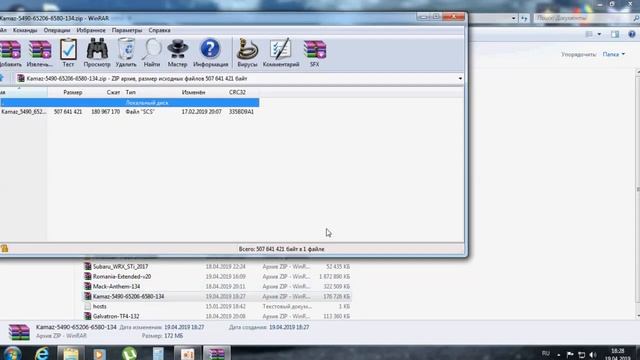Click the volume speaker tray icon

pyautogui.click(x=593, y=354)
